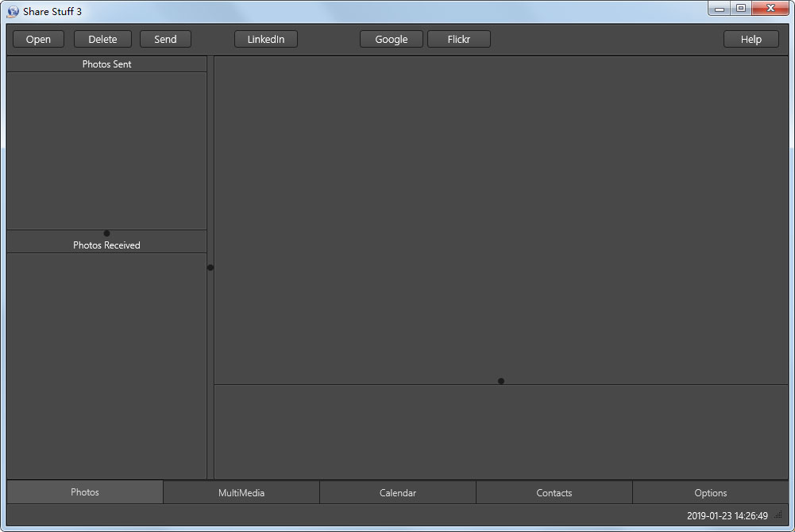Select the Photos Received panel header
The image size is (795, 532).
click(106, 245)
